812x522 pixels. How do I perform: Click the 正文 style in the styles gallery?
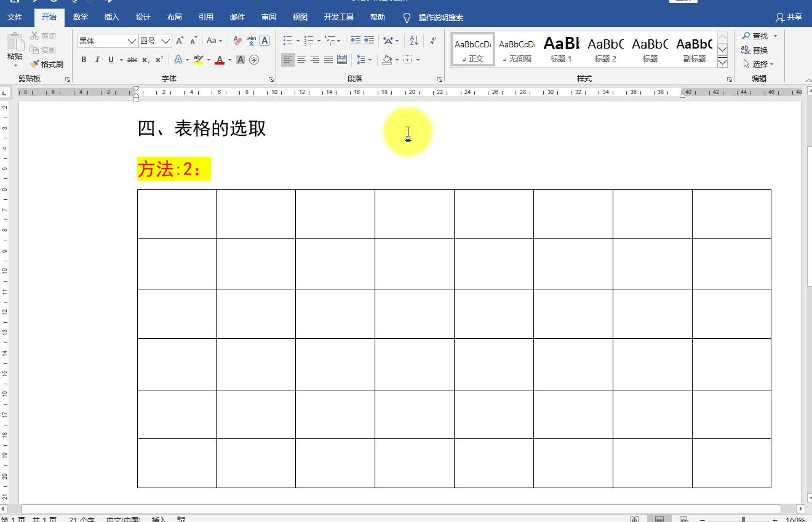coord(472,49)
